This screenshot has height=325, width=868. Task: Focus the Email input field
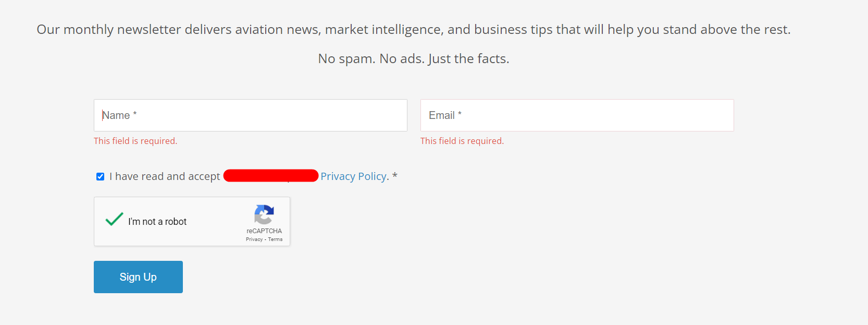[577, 115]
